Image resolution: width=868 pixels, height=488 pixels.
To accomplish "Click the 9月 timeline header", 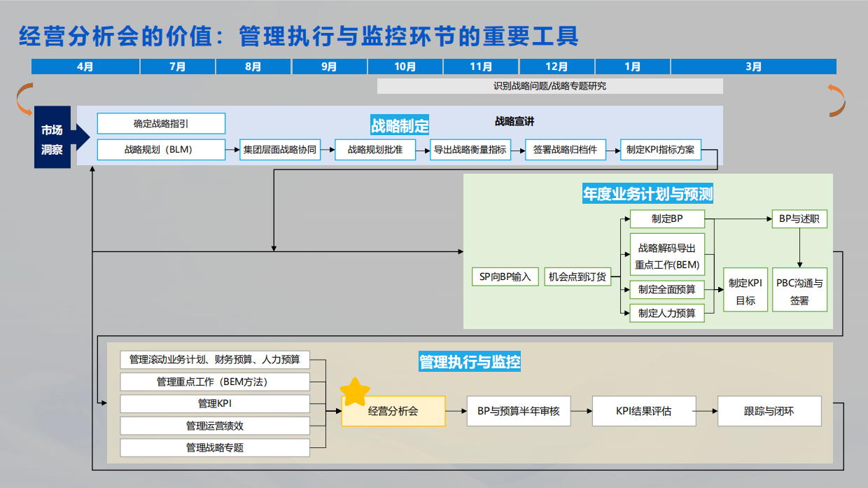I will click(x=329, y=67).
